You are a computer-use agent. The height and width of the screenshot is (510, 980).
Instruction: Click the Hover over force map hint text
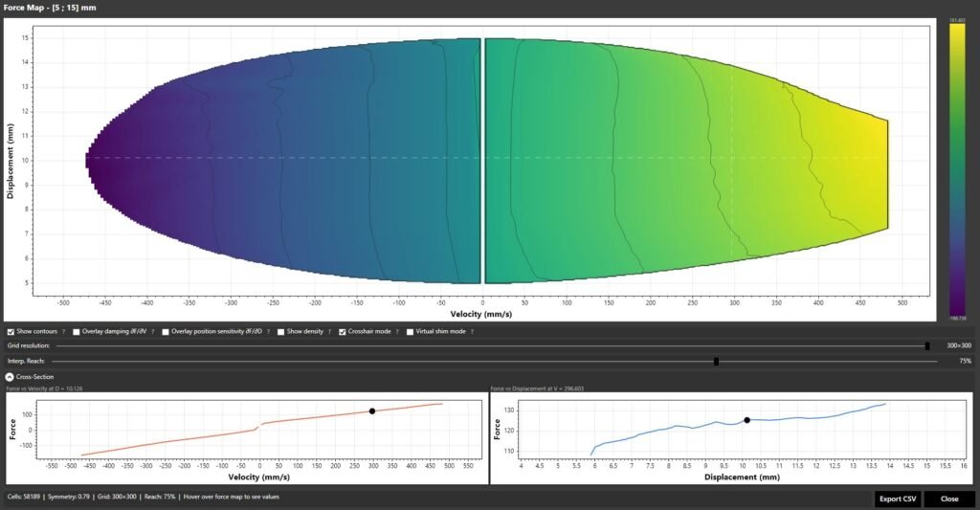point(232,497)
